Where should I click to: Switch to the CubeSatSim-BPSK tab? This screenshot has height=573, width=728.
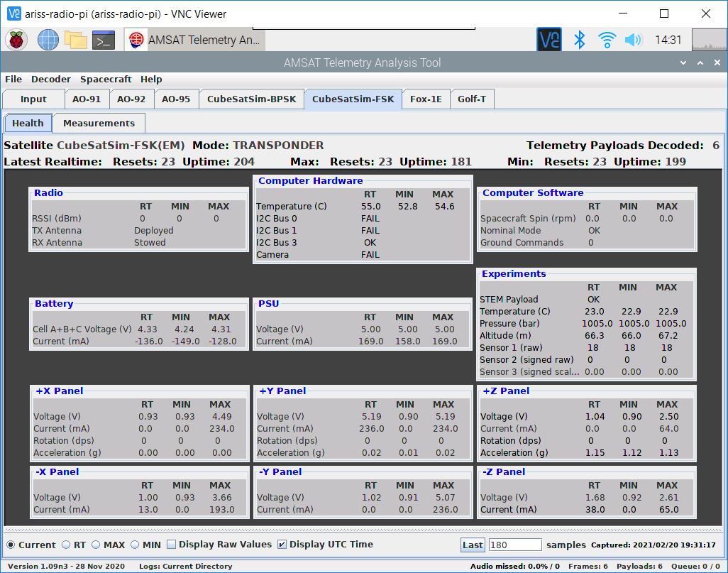pyautogui.click(x=252, y=99)
